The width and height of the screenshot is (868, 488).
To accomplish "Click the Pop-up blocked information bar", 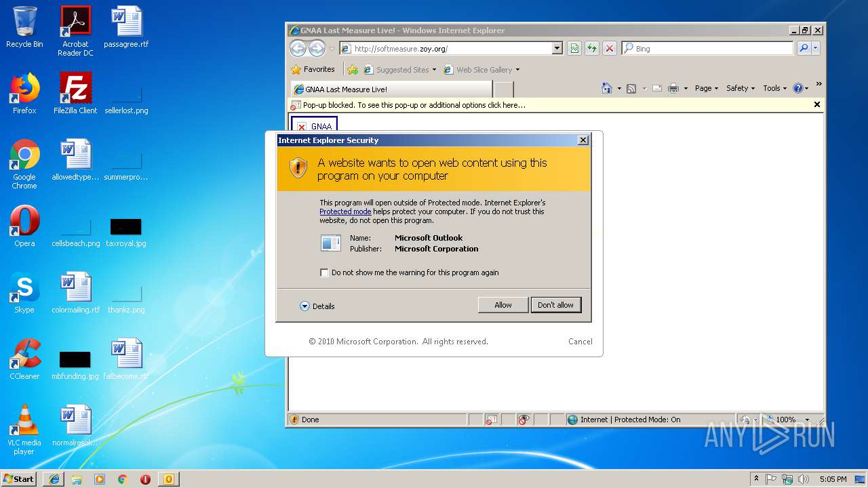I will [549, 105].
